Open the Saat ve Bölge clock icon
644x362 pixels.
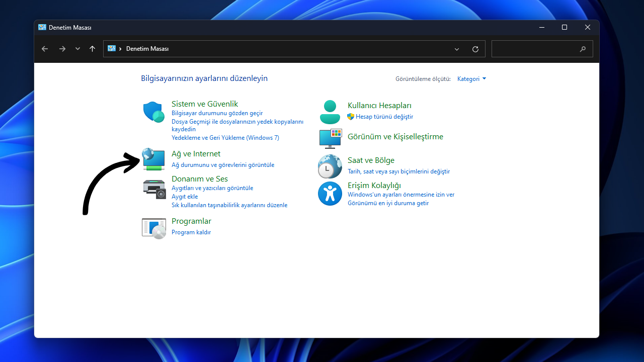point(330,166)
